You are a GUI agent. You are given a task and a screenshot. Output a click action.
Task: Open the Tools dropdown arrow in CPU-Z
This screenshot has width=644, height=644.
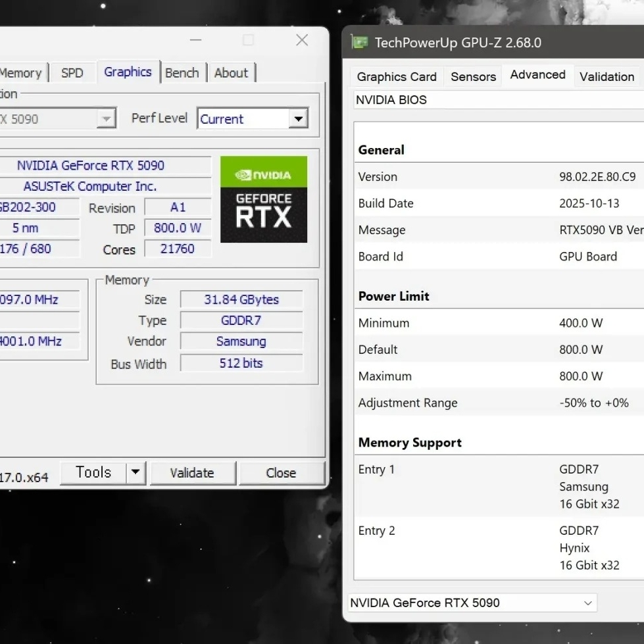point(136,473)
